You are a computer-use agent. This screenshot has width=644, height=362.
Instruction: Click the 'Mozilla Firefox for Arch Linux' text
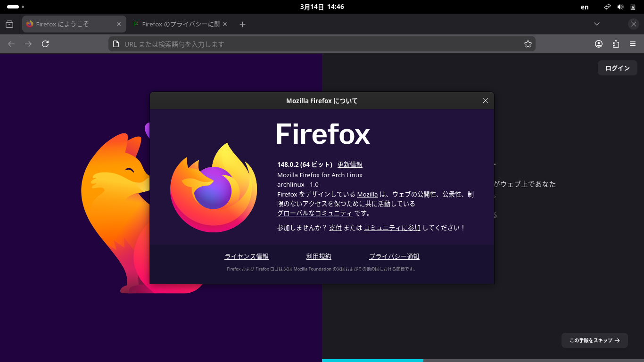320,175
